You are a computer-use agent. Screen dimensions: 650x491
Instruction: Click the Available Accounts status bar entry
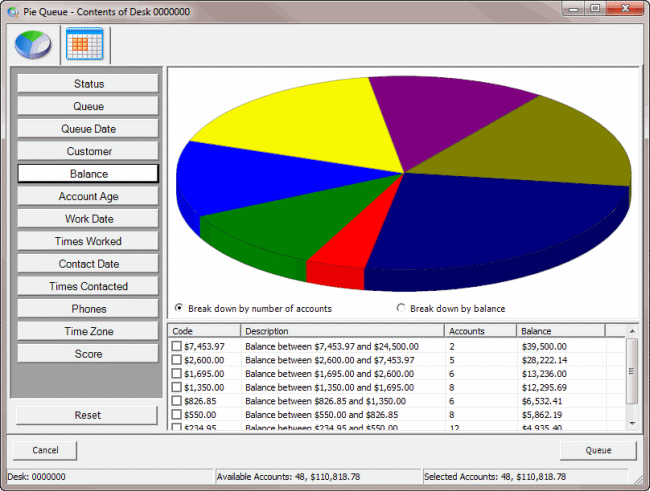(318, 476)
